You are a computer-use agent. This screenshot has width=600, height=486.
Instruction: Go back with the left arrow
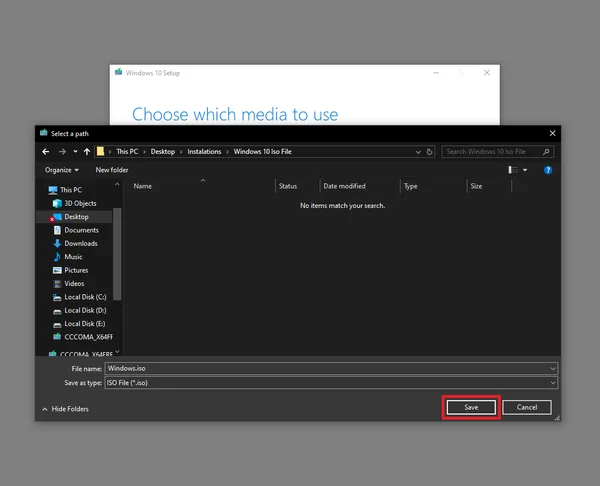46,152
